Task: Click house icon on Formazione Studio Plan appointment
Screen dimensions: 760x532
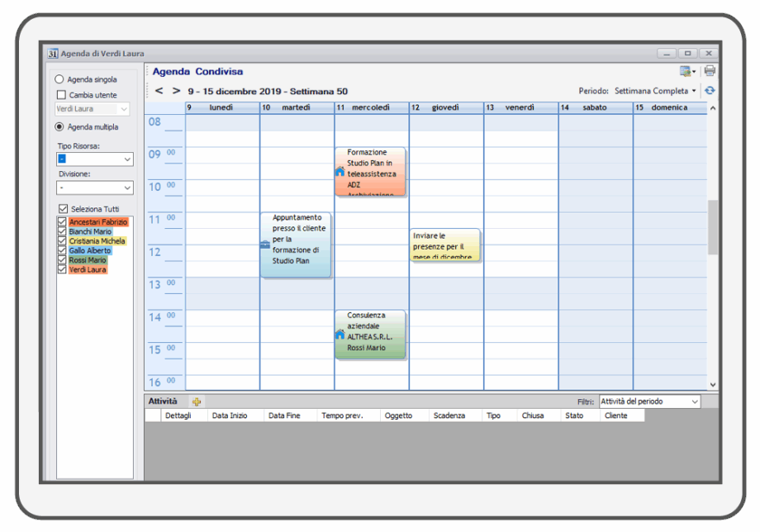Action: click(x=340, y=172)
